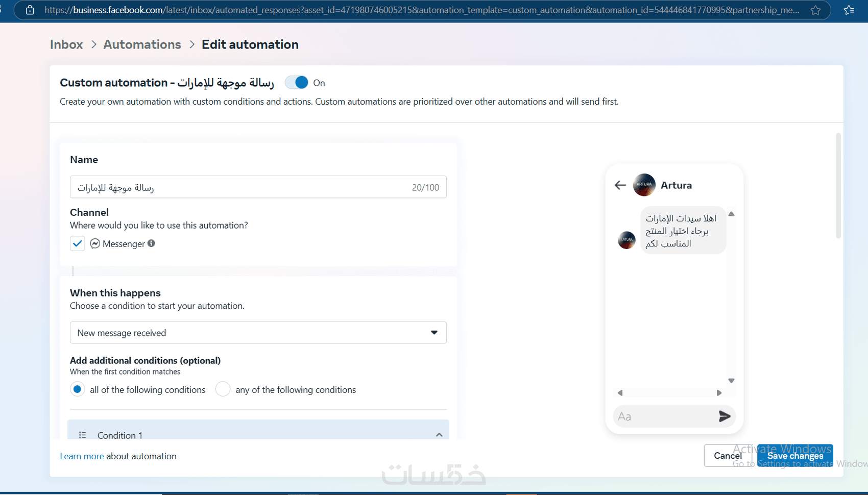Image resolution: width=868 pixels, height=495 pixels.
Task: Bookmark this page with the star icon
Action: click(815, 10)
